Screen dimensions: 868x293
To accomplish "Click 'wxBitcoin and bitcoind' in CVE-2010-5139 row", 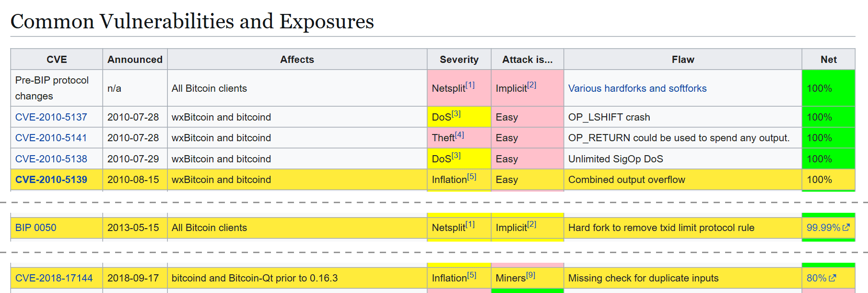I will coord(221,180).
